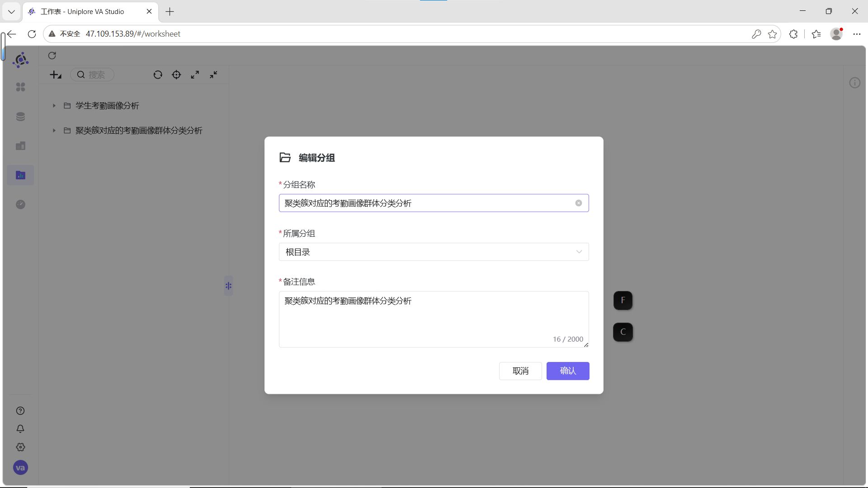The width and height of the screenshot is (868, 488).
Task: Open the browser extensions icon
Action: (793, 34)
